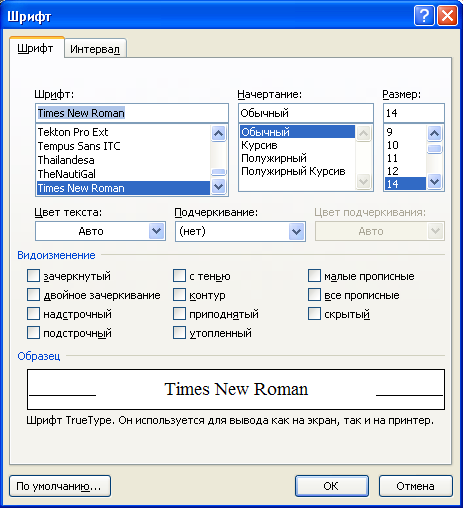Viewport: 463px width, 508px height.
Task: Click the Help question-mark button in title bar
Action: 424,16
